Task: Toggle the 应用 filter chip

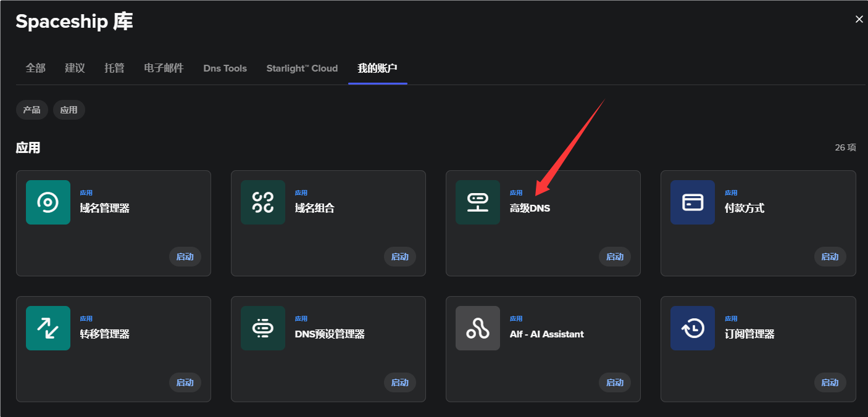Action: click(x=69, y=110)
